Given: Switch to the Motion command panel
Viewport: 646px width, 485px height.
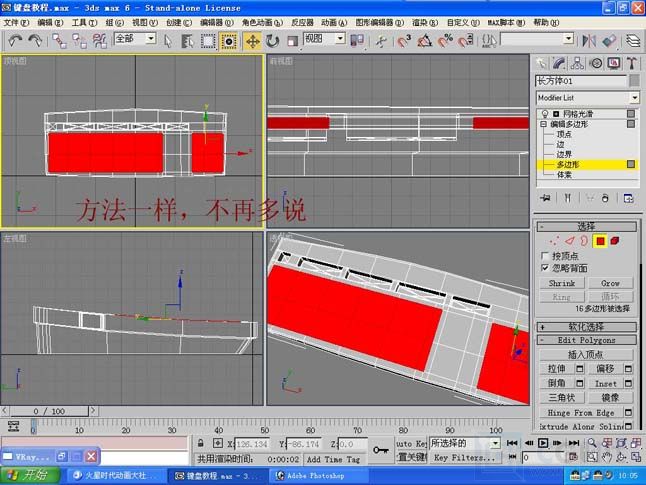Looking at the screenshot, I should coord(596,63).
